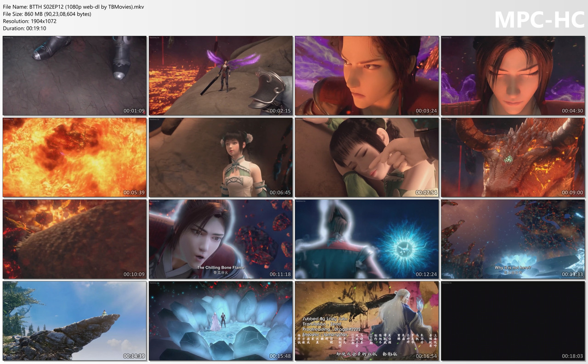Select the thumbnail at 00:10:09
The width and height of the screenshot is (588, 364).
point(74,239)
